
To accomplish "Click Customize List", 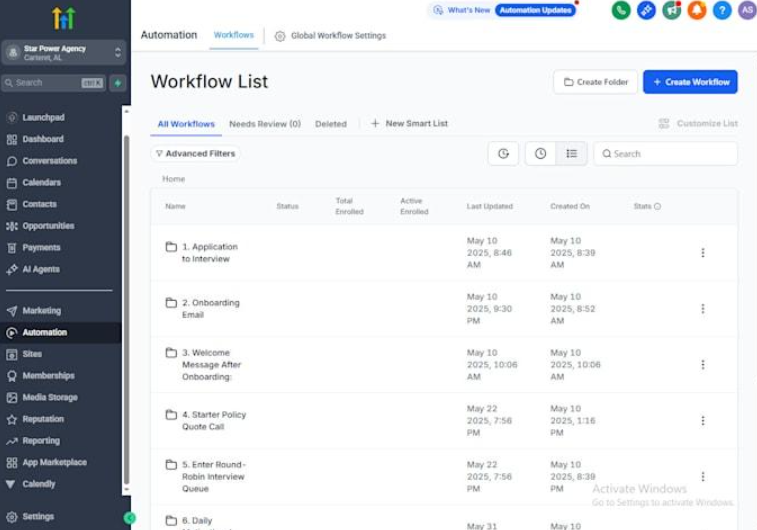I will (698, 124).
